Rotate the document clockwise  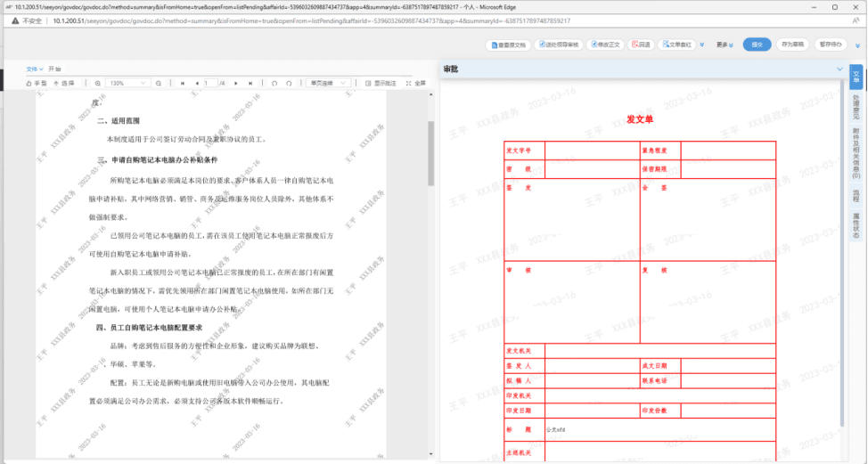(x=289, y=83)
